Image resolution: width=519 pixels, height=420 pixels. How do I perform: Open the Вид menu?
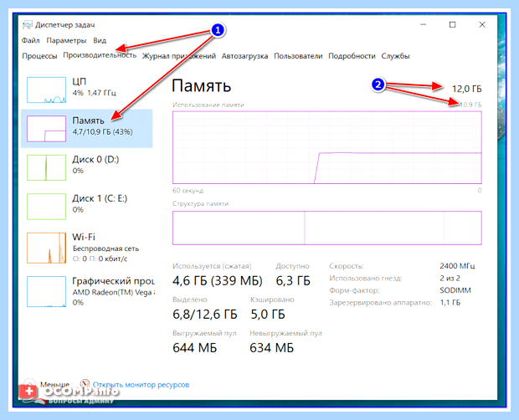pyautogui.click(x=100, y=40)
